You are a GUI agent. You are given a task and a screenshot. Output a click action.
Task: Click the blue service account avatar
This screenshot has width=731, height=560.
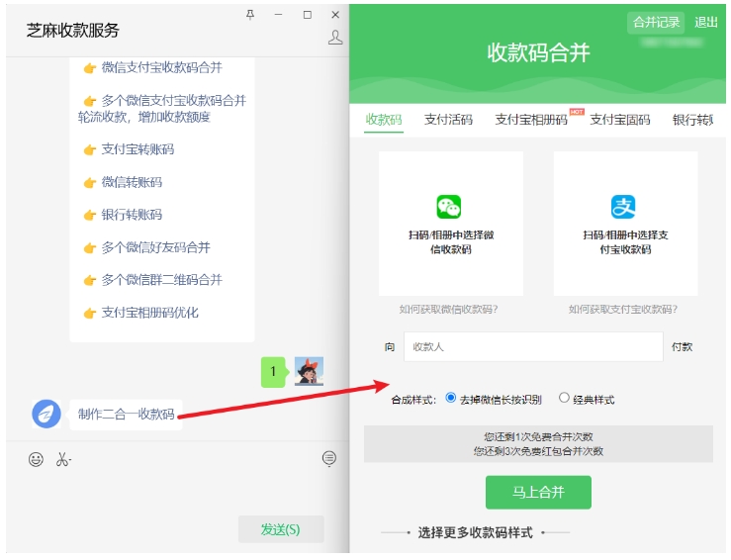(x=46, y=414)
